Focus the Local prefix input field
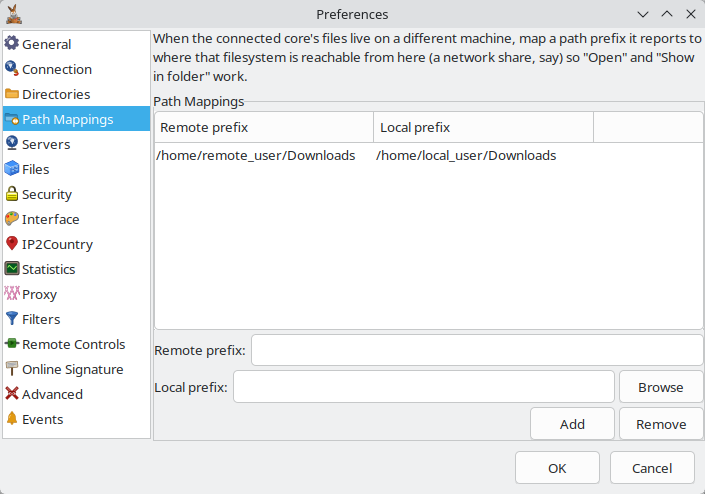The image size is (705, 494). pos(424,387)
